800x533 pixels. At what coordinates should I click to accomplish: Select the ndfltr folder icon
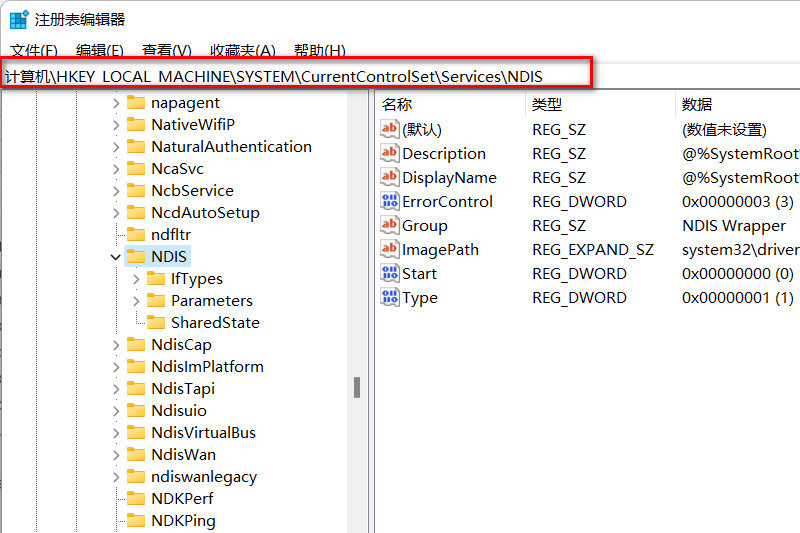[x=136, y=234]
